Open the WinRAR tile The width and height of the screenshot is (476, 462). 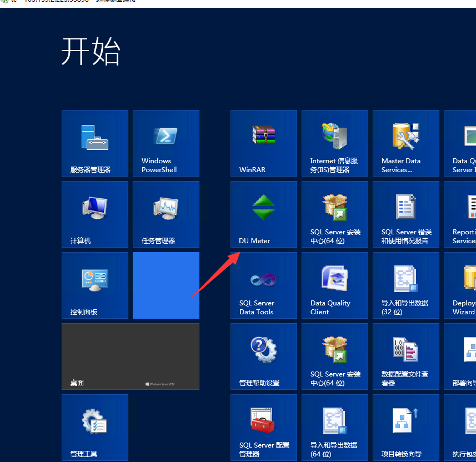(x=264, y=143)
